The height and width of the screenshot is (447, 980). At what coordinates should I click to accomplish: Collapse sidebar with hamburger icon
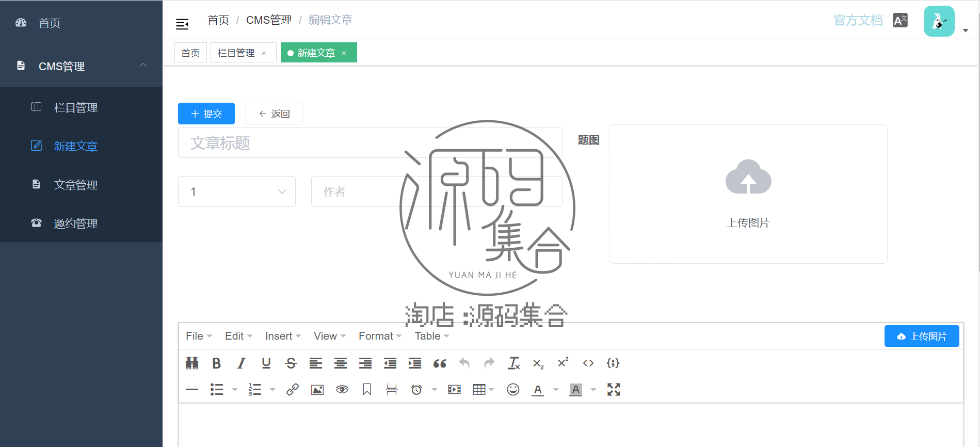(x=182, y=24)
